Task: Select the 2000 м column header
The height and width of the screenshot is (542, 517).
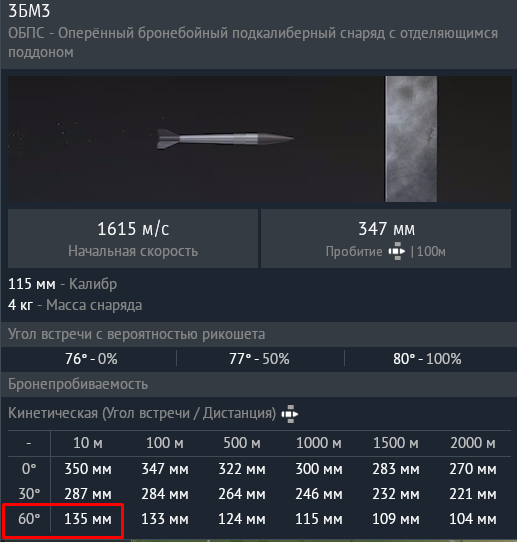Action: tap(473, 443)
